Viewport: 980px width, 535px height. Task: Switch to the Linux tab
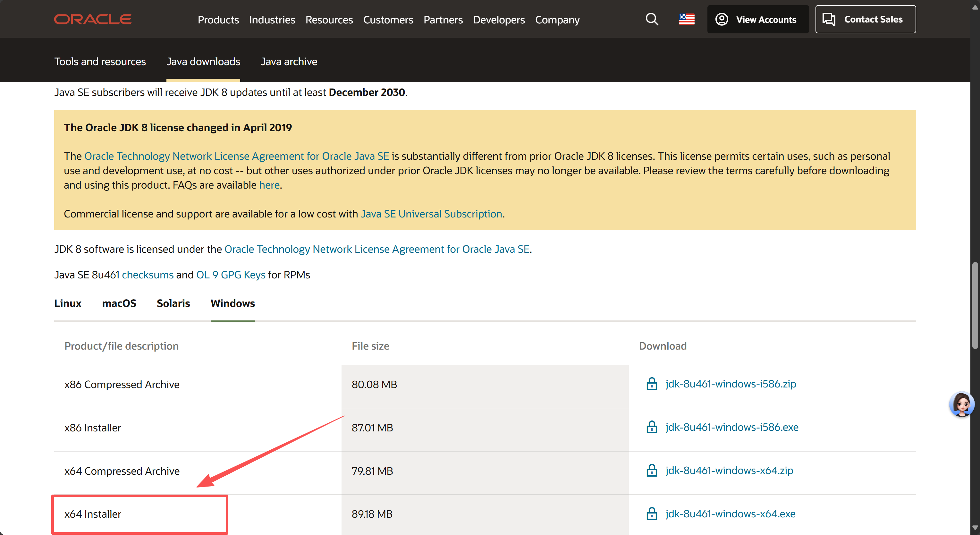point(68,304)
